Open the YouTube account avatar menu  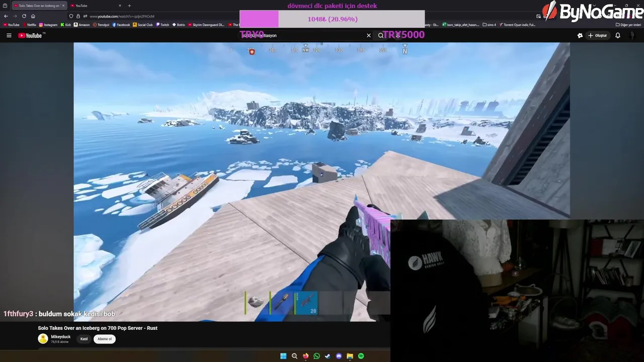[x=633, y=35]
